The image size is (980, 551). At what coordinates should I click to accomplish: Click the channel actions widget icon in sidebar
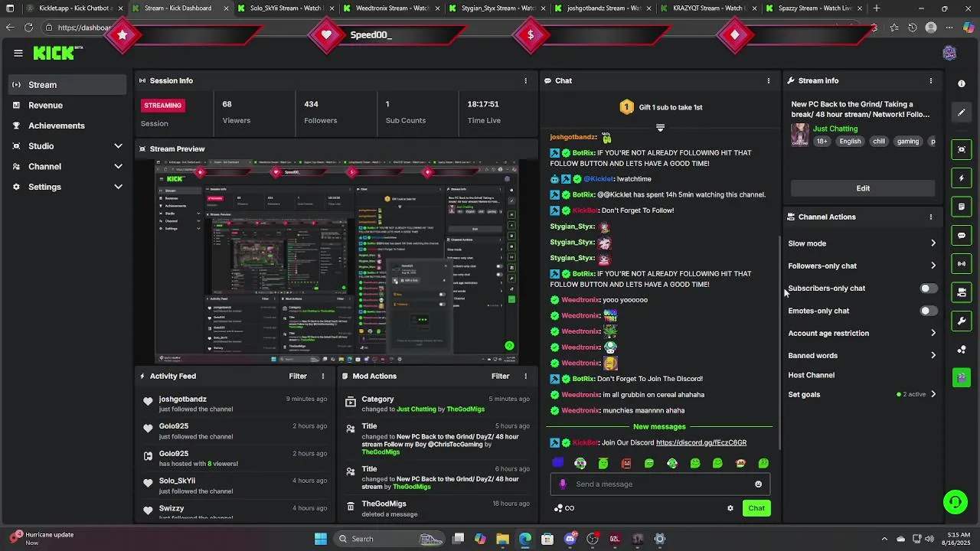[962, 292]
